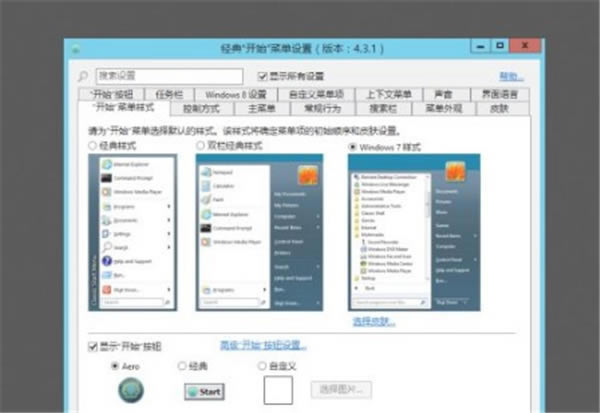Viewport: 600px width, 413px height.
Task: Switch to the 自定义菜单项 tab
Action: [316, 94]
